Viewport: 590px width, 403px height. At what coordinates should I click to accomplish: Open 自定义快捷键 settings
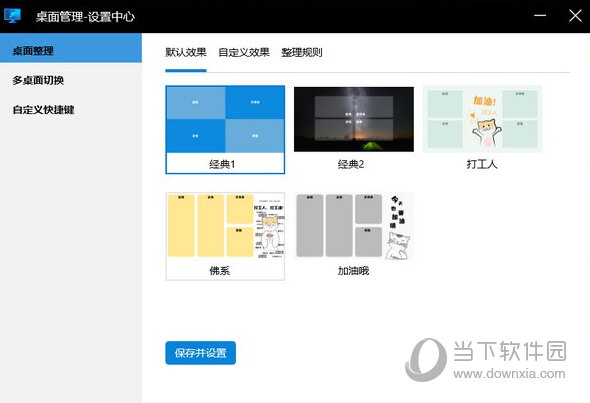point(43,109)
